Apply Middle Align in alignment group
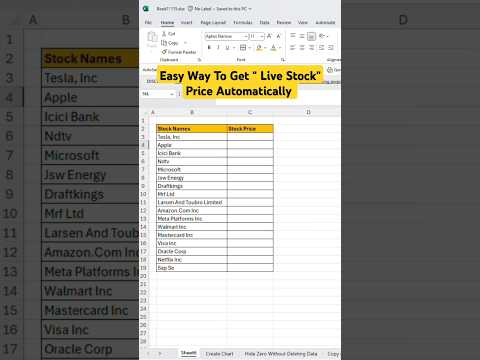480x360 pixels. (x=302, y=36)
